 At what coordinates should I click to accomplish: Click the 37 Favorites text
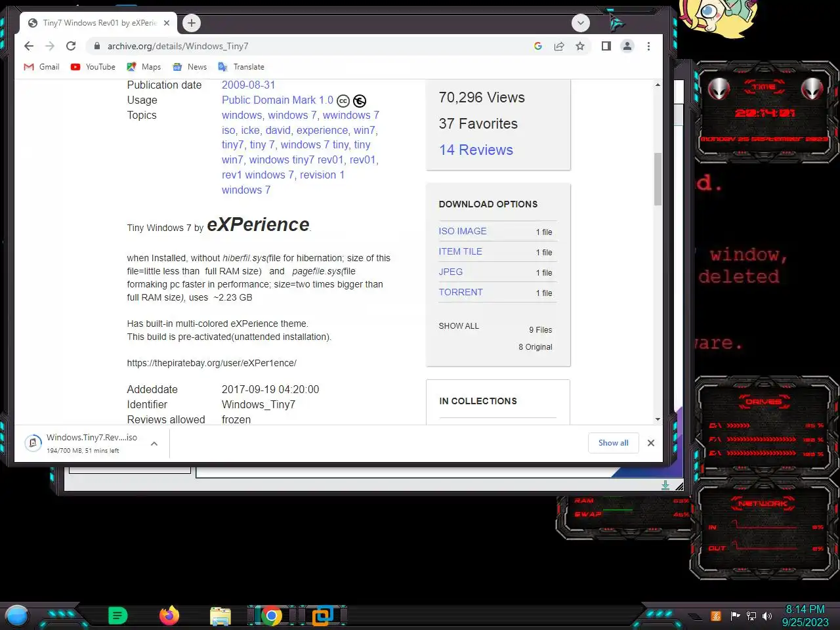pyautogui.click(x=478, y=123)
